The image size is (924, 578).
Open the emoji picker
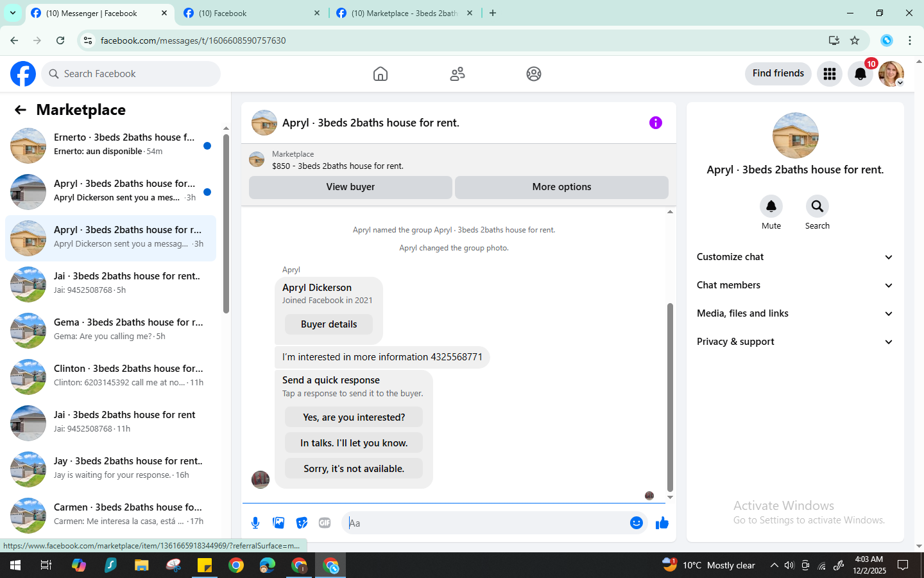coord(637,523)
